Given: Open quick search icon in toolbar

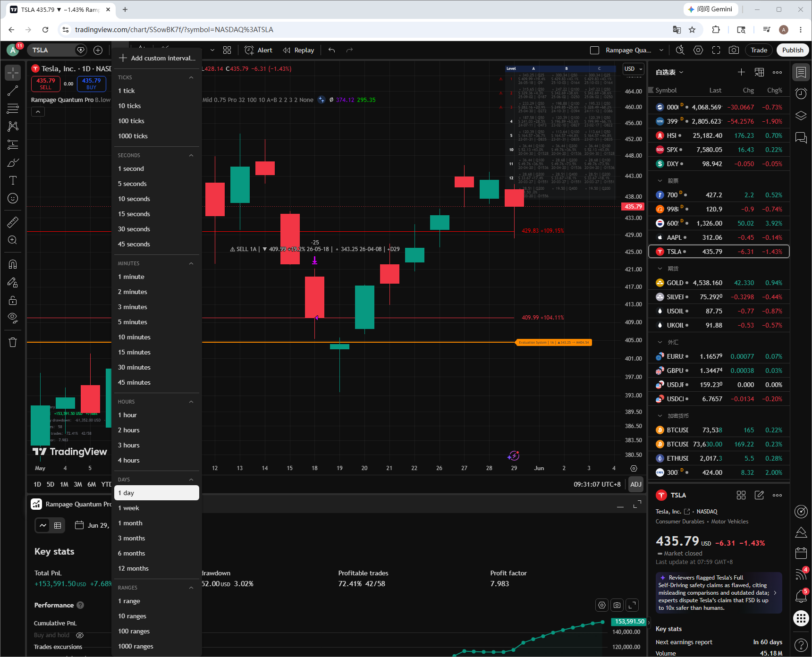Looking at the screenshot, I should pos(680,50).
